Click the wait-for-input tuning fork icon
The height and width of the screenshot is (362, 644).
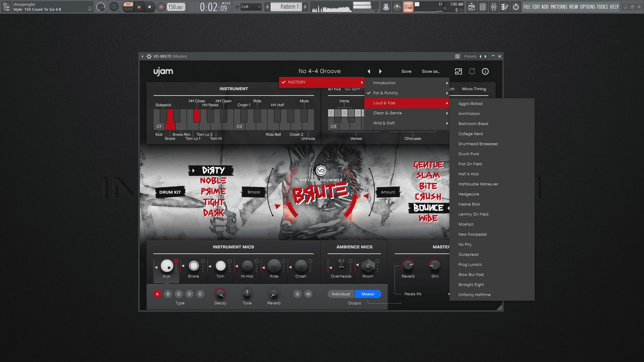point(397,7)
